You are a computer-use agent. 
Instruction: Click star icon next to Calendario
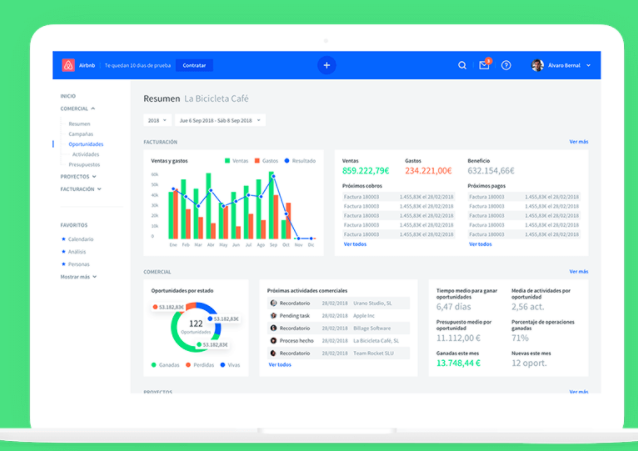point(63,240)
